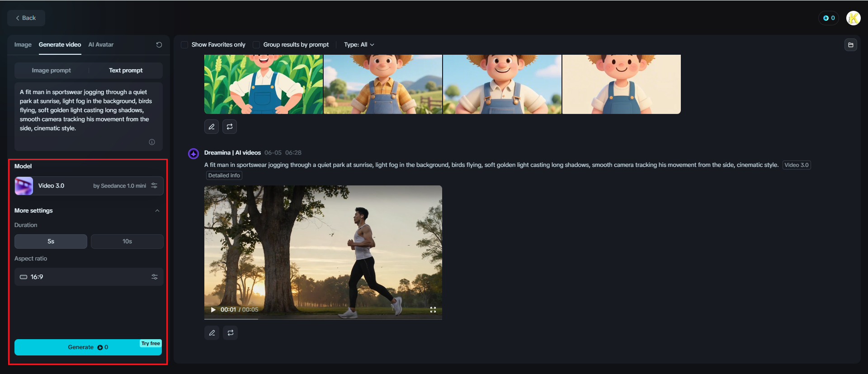Play the jogging man video
Screen dimensions: 868x374
213,310
